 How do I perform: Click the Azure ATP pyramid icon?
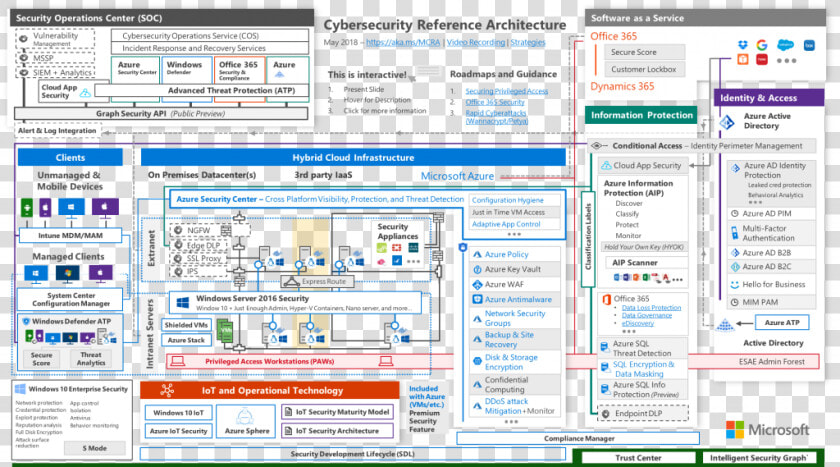coord(725,324)
